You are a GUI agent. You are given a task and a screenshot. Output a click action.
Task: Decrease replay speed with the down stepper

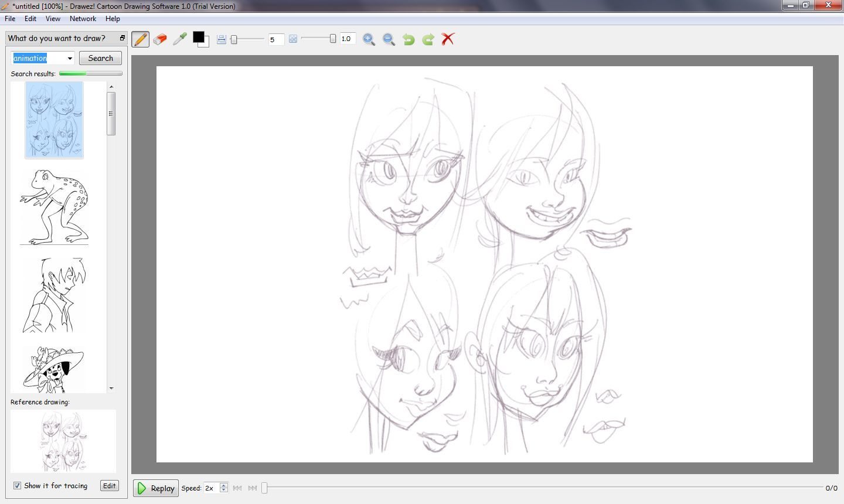[x=223, y=491]
